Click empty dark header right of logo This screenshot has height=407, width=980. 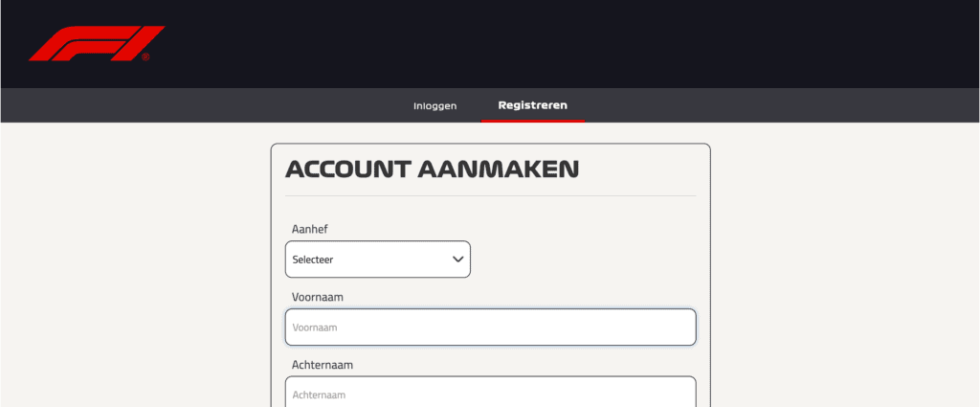coord(574,43)
